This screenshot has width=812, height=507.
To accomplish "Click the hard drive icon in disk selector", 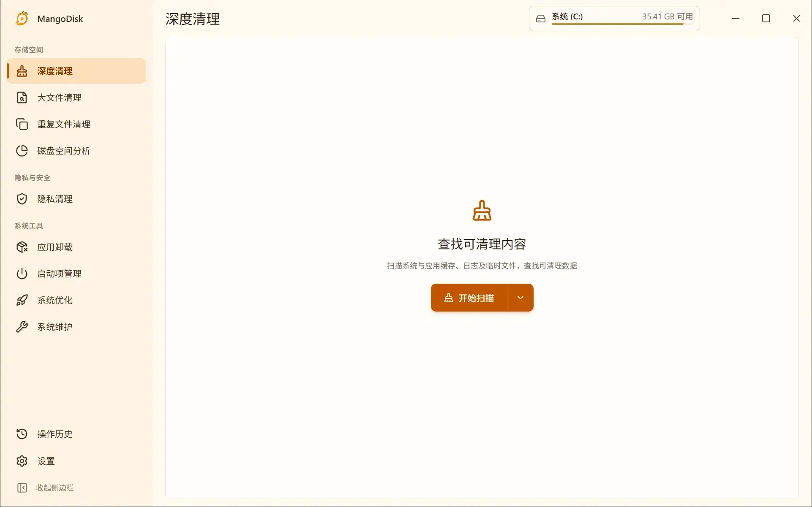I will (541, 19).
